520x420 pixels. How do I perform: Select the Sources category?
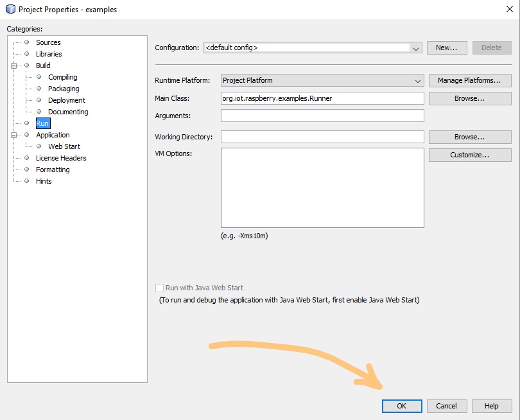48,42
